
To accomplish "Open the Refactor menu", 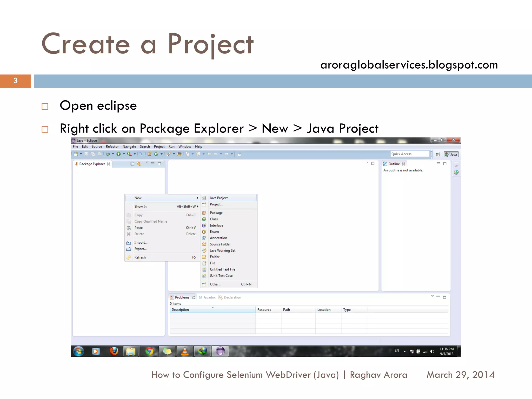I will point(112,147).
